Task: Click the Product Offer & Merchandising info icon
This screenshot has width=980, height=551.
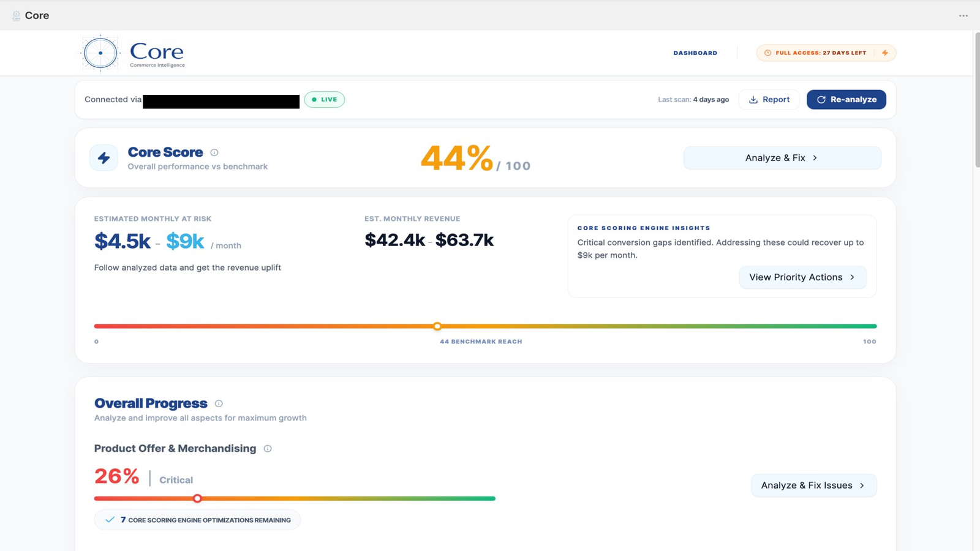Action: coord(268,449)
